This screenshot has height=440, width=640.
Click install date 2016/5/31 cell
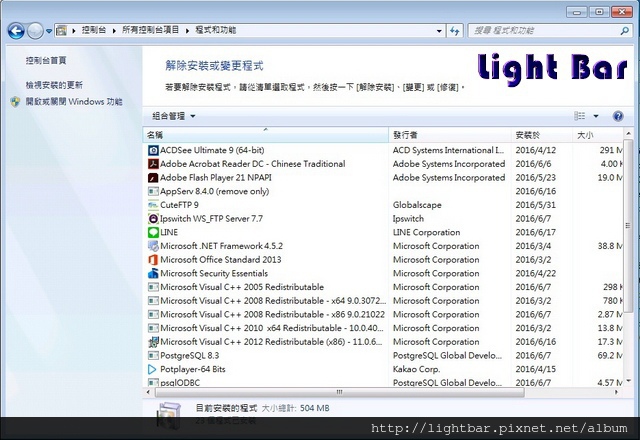[536, 205]
